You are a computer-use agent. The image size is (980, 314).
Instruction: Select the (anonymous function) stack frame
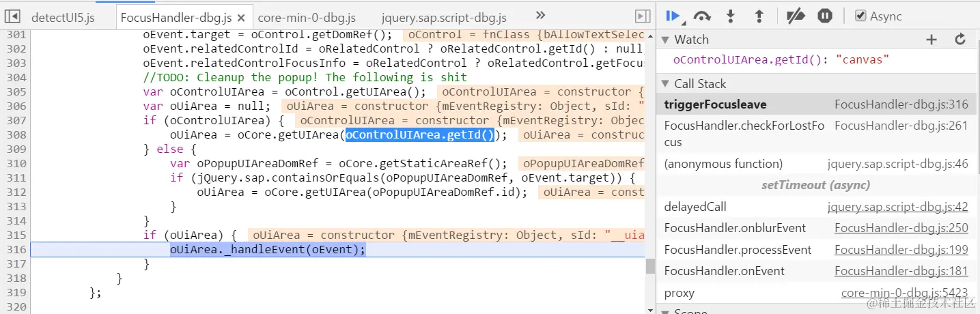(x=816, y=164)
